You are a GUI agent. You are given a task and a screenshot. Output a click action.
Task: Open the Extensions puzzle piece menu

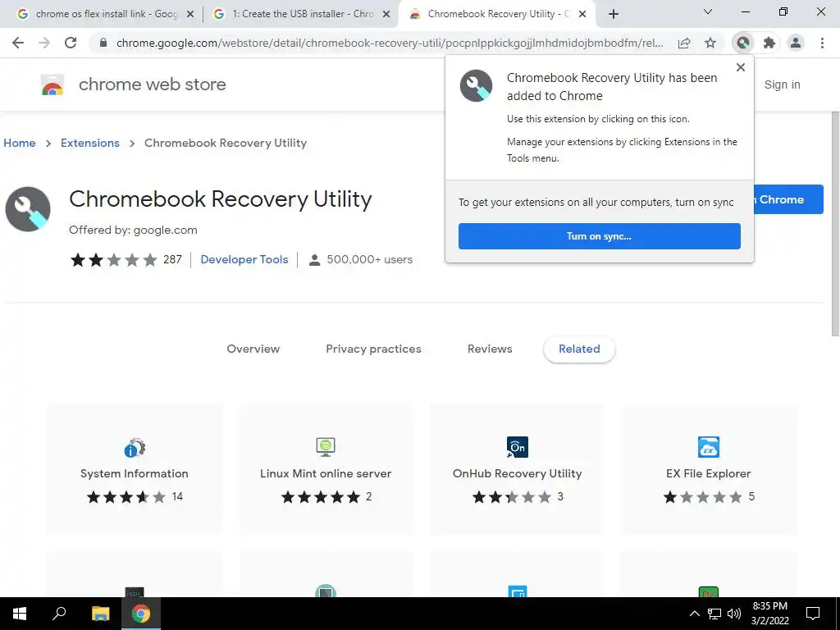point(769,43)
